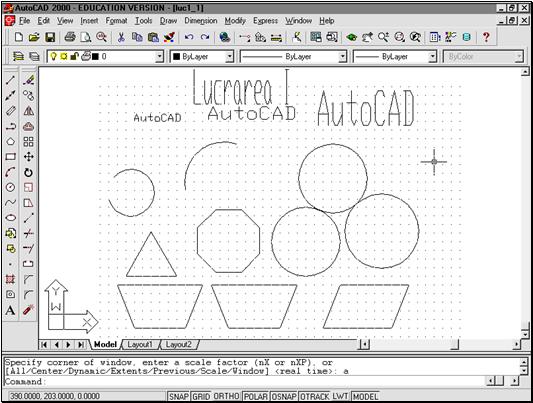Click the black color swatch in ByLayer
The image size is (533, 403).
176,57
